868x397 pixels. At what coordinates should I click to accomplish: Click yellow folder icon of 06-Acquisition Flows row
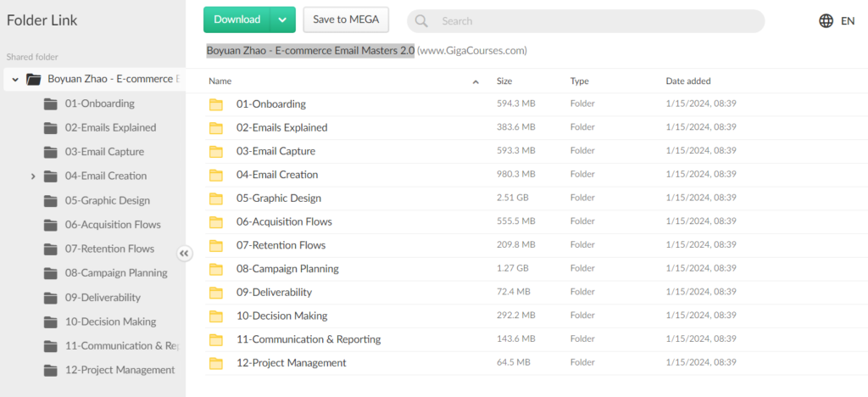coord(216,222)
